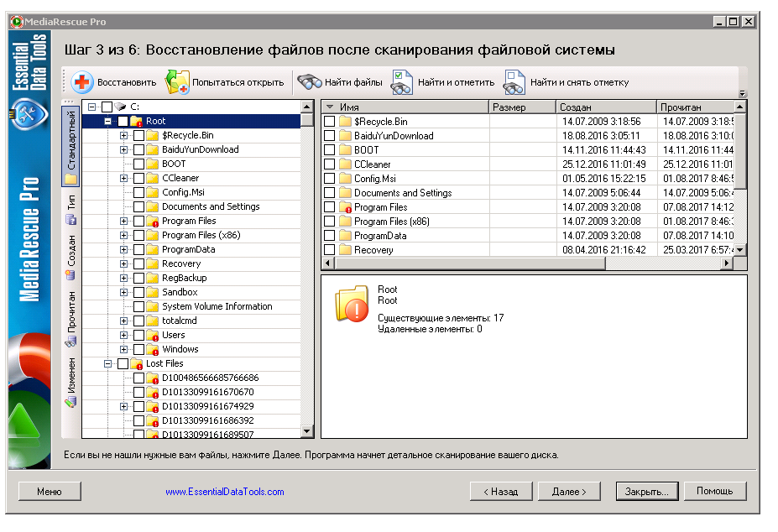The height and width of the screenshot is (532, 778).
Task: Click the large Root folder warning icon
Action: 352,303
